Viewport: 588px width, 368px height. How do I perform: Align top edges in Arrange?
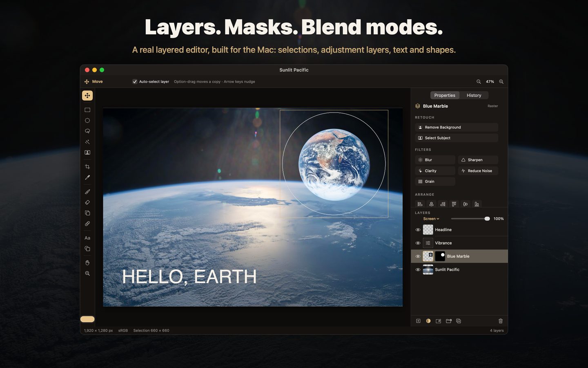[x=454, y=204]
